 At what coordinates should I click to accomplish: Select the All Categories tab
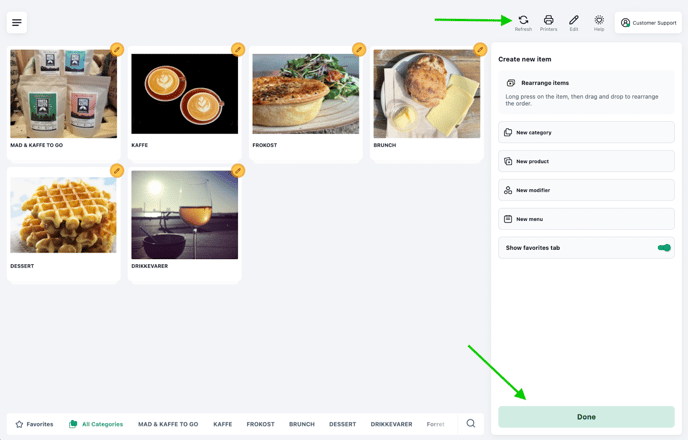tap(96, 424)
